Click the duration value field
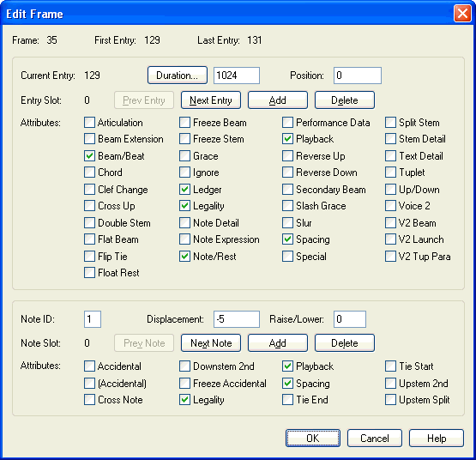Viewport: 476px width, 460px height. point(237,76)
